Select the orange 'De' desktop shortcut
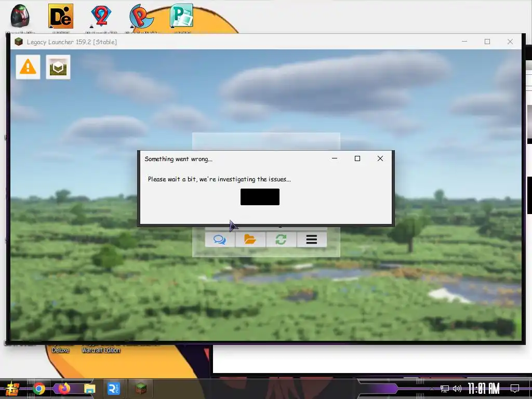This screenshot has height=399, width=532. click(x=61, y=16)
